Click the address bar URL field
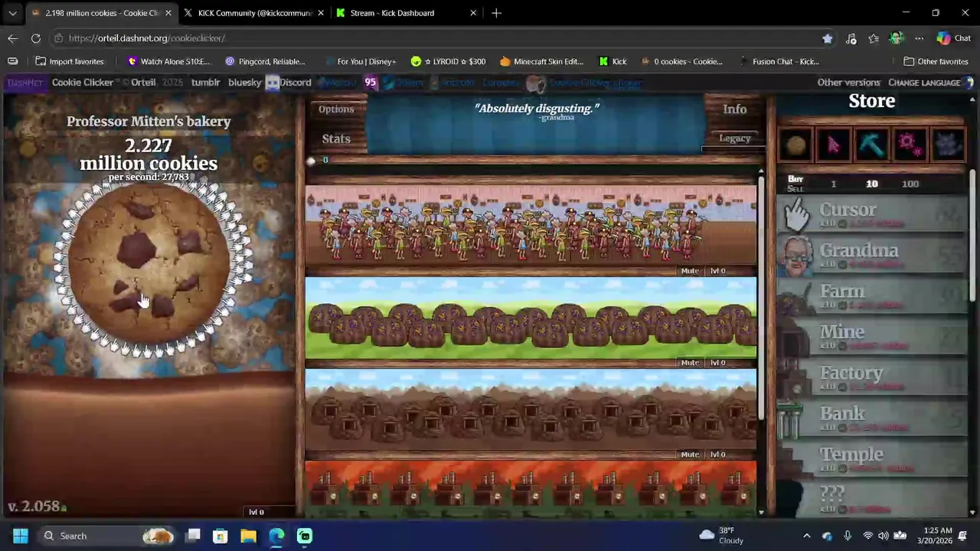This screenshot has height=551, width=980. tap(436, 38)
